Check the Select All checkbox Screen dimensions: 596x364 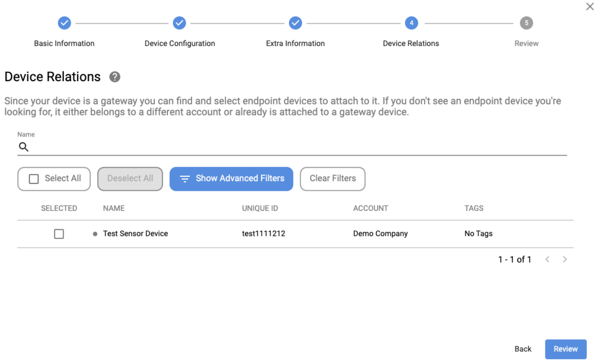click(34, 179)
